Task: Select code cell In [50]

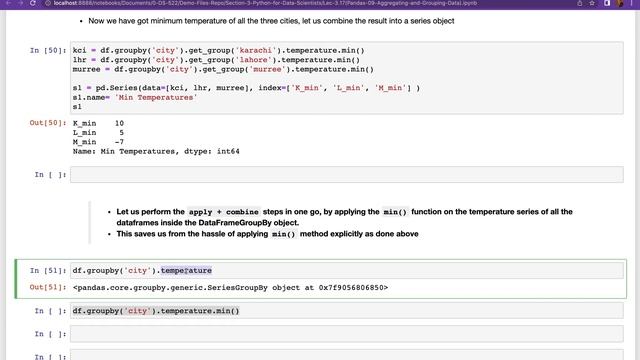Action: click(347, 78)
